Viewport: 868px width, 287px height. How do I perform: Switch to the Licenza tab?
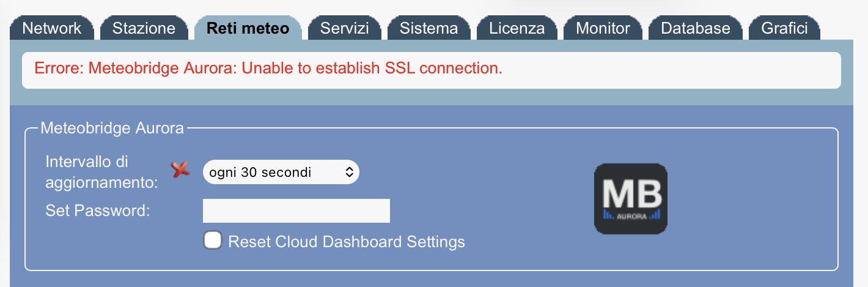(517, 28)
